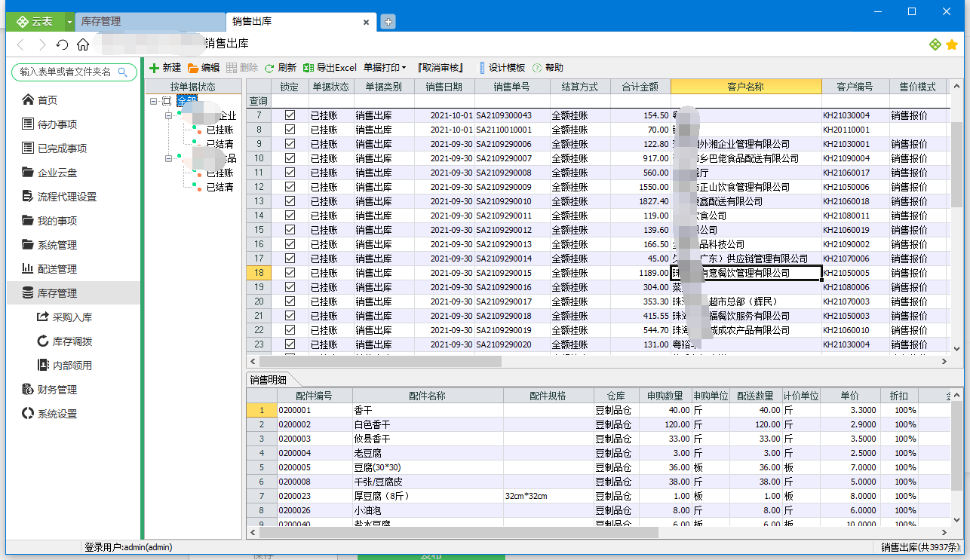Image resolution: width=970 pixels, height=560 pixels.
Task: Go forward with the right arrow
Action: pyautogui.click(x=41, y=44)
